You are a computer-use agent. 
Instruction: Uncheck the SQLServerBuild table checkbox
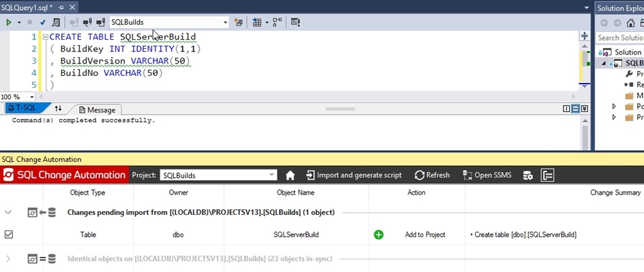tap(9, 234)
